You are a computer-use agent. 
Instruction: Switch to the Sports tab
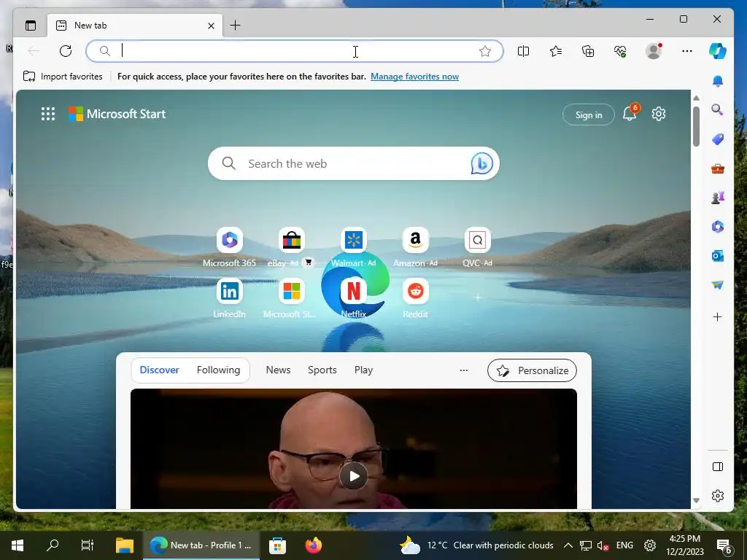pos(322,370)
